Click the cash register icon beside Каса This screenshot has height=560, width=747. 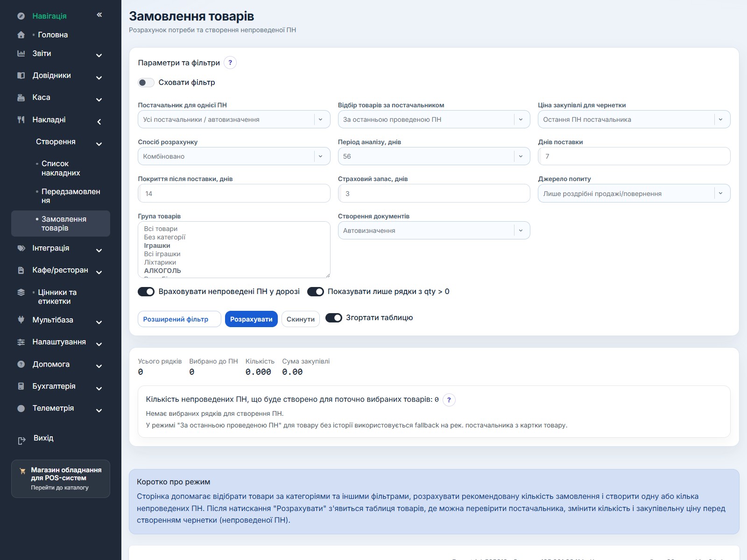[21, 98]
